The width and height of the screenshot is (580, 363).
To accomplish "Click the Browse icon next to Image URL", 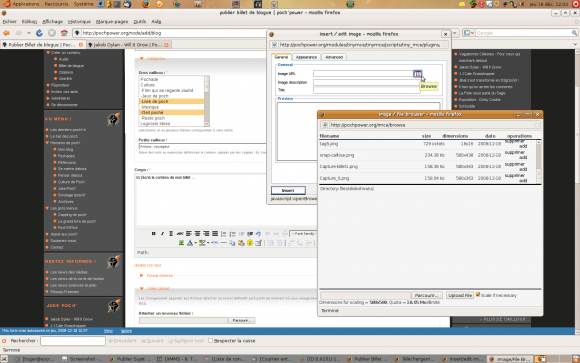I will (x=417, y=74).
